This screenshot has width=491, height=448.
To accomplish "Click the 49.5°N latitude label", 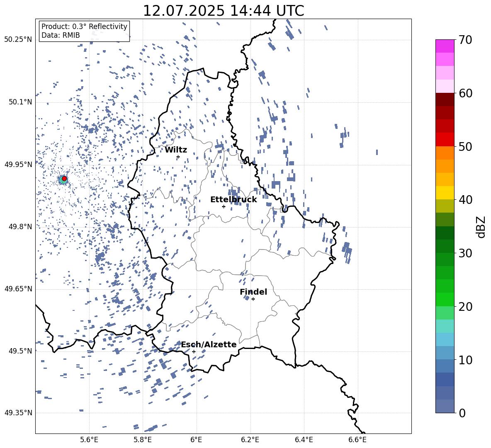I will point(20,351).
